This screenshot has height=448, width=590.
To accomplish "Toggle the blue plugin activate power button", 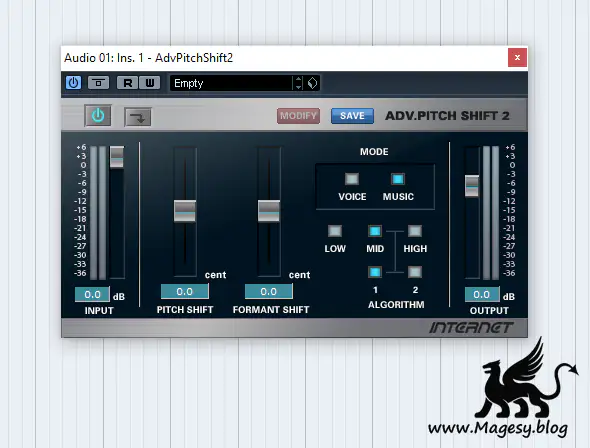I will click(x=73, y=83).
